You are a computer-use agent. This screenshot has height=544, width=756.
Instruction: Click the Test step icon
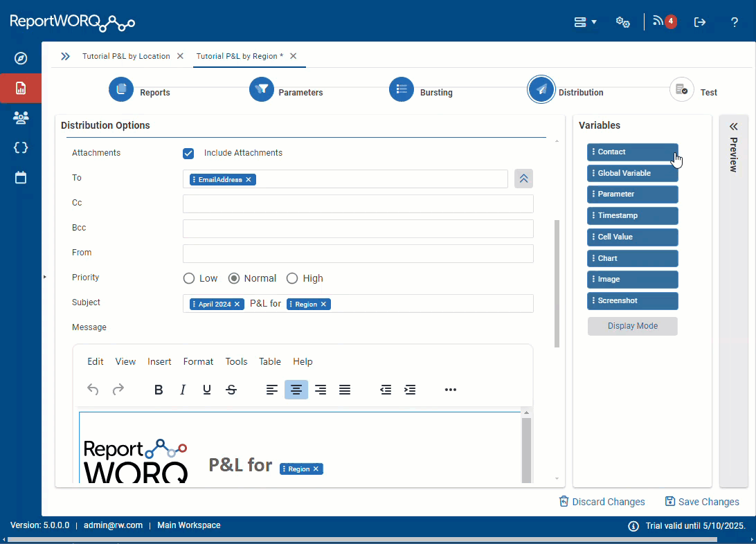click(682, 89)
